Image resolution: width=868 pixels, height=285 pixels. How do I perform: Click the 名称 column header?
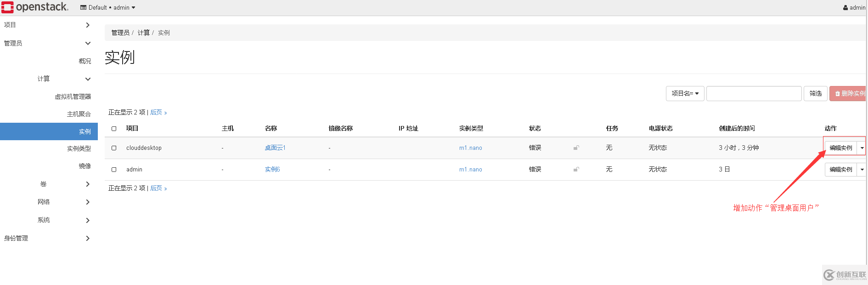click(x=271, y=129)
